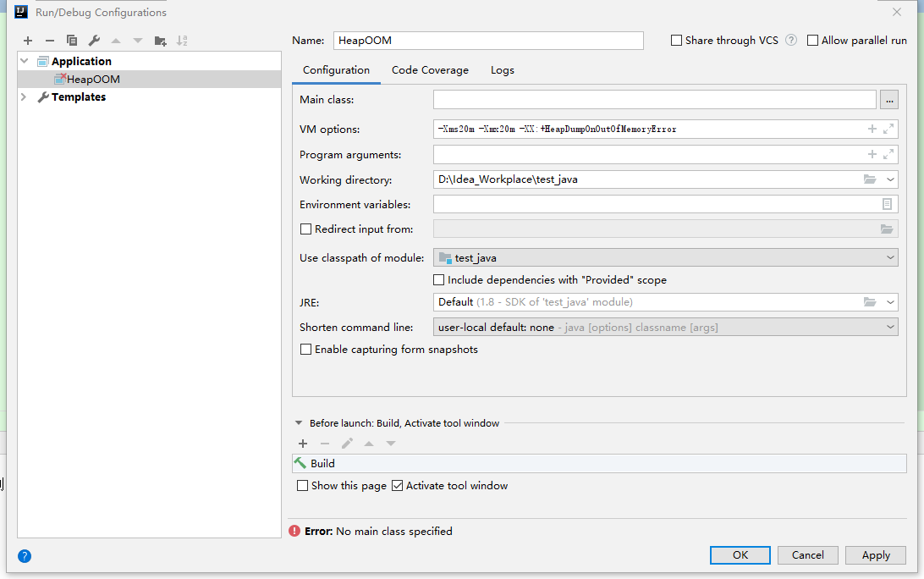This screenshot has width=924, height=579.
Task: Browse for main class with ellipsis button
Action: coord(888,100)
